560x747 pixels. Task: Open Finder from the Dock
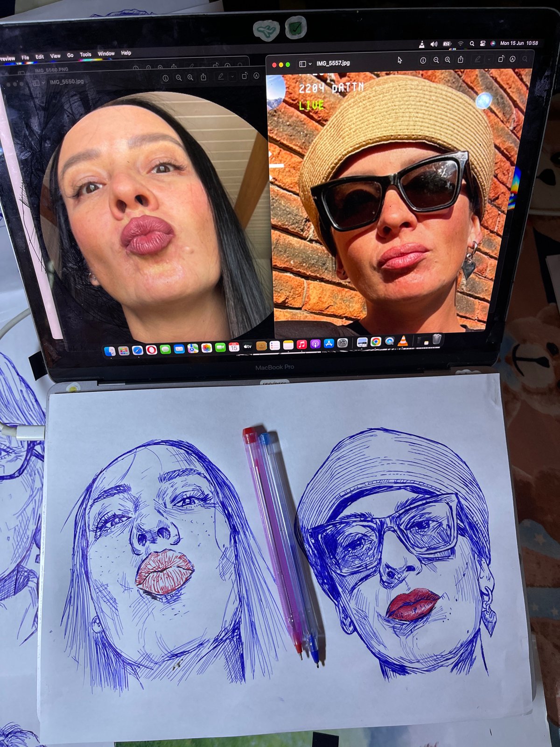(x=110, y=351)
